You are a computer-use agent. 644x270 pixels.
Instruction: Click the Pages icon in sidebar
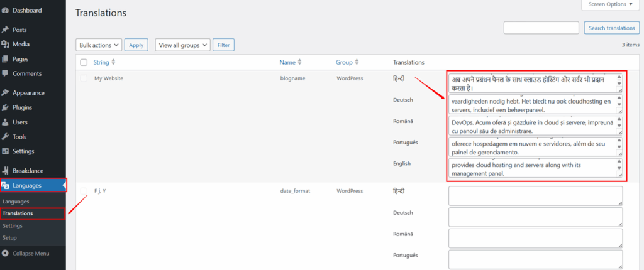coord(6,59)
